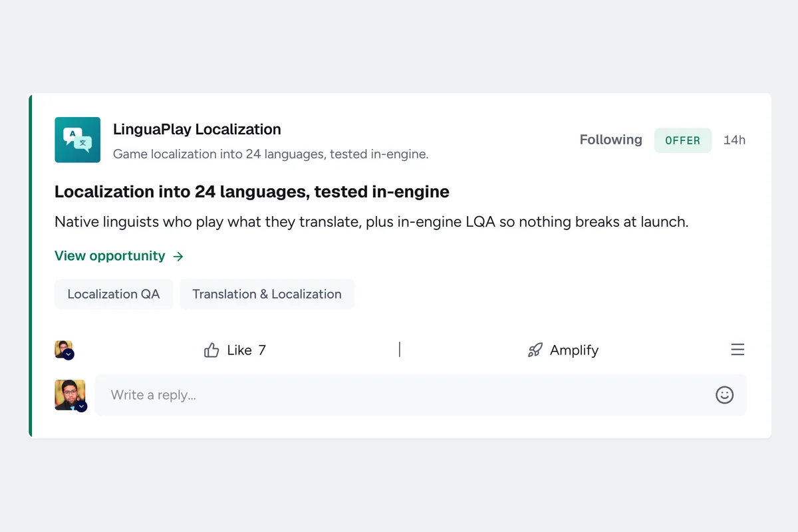The height and width of the screenshot is (532, 798).
Task: Open the emoji picker smiley icon
Action: coord(724,395)
